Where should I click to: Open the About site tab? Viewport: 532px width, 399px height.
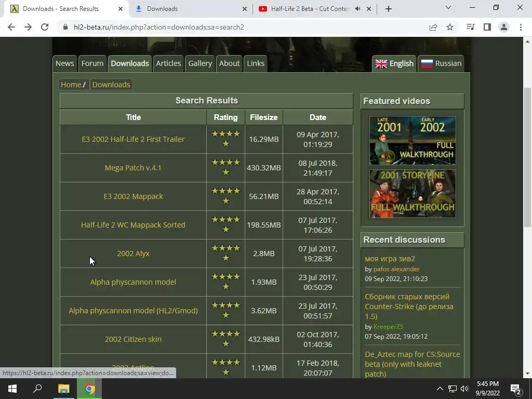[x=229, y=63]
